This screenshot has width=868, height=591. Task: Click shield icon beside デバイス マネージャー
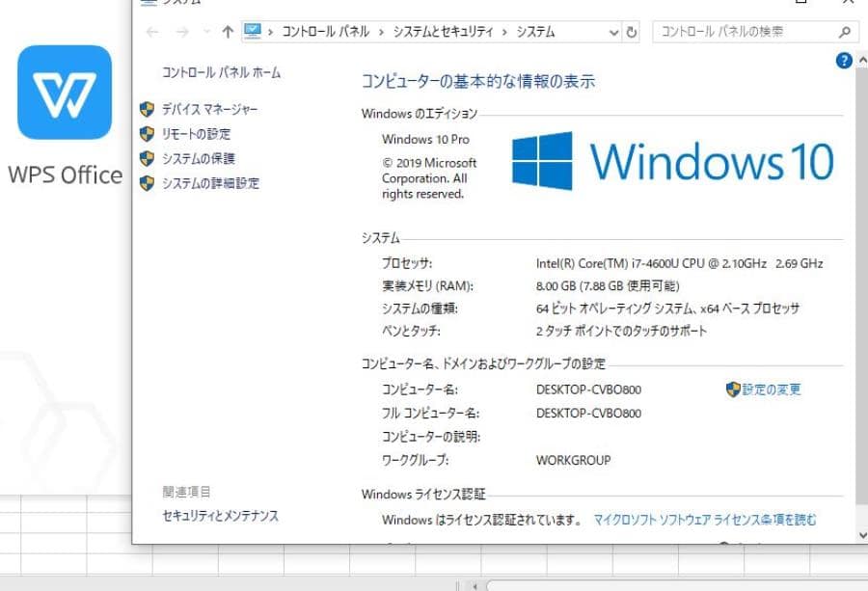147,109
